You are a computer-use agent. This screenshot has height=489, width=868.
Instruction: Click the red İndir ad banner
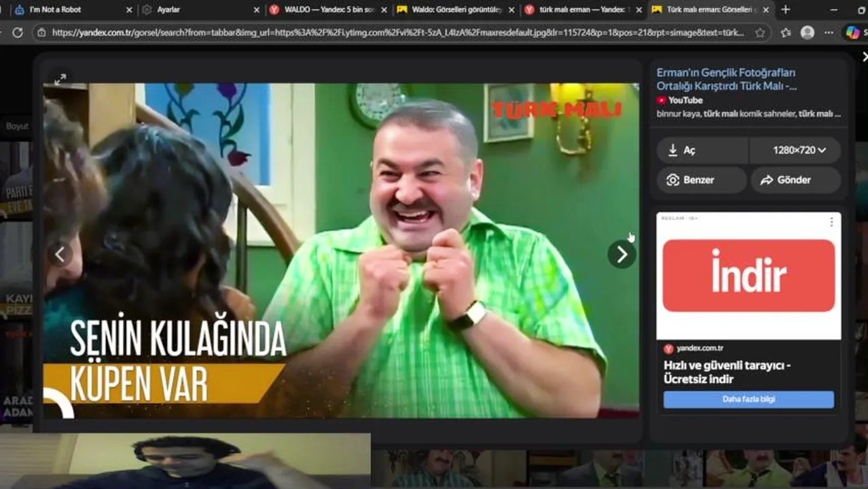[748, 276]
